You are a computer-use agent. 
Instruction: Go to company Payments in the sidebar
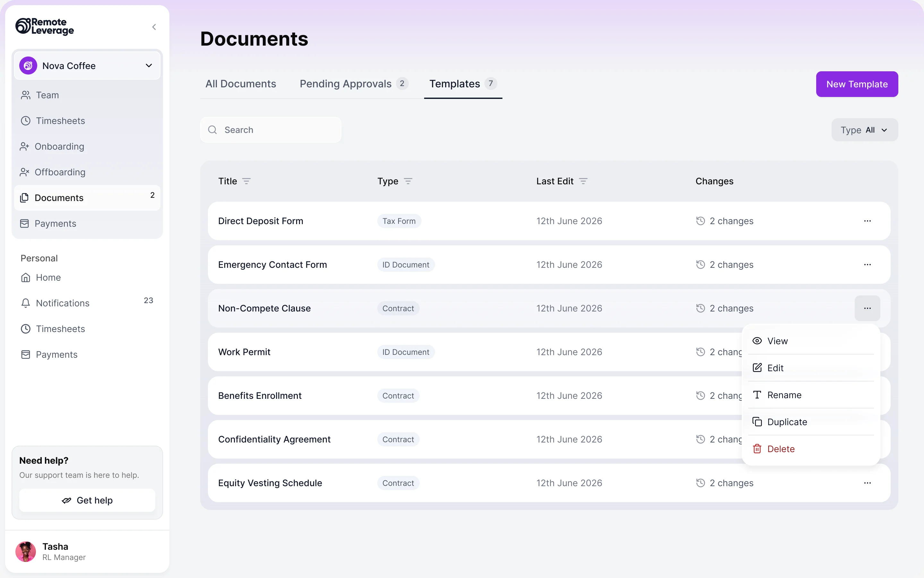[x=87, y=223]
